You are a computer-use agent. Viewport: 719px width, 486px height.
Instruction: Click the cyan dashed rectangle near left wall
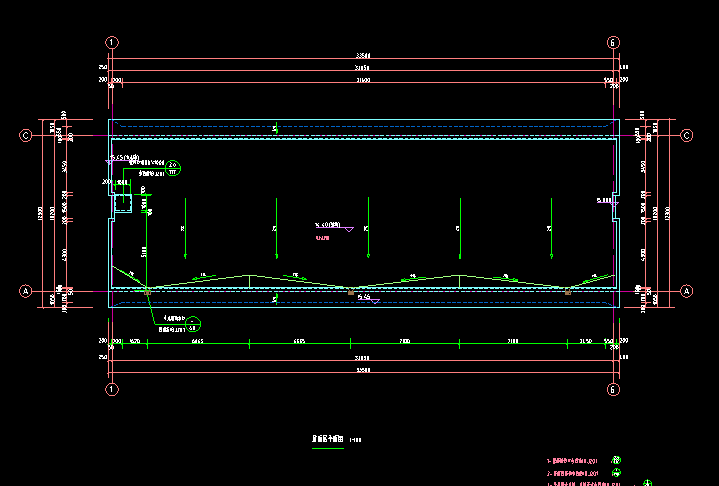[x=124, y=204]
